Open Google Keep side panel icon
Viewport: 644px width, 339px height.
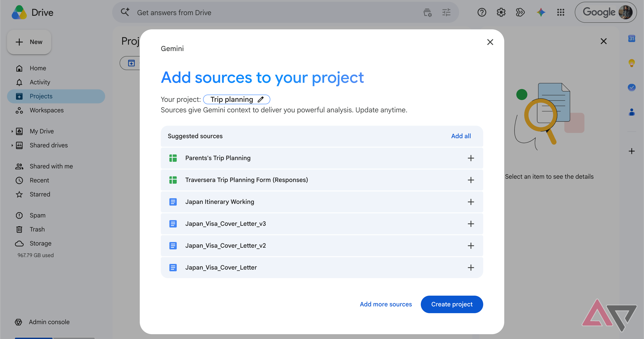click(632, 63)
